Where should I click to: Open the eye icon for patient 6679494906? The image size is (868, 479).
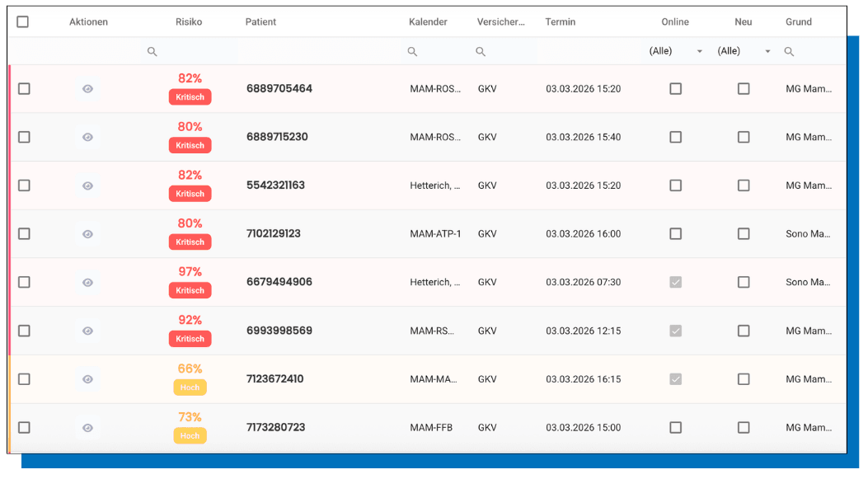87,283
